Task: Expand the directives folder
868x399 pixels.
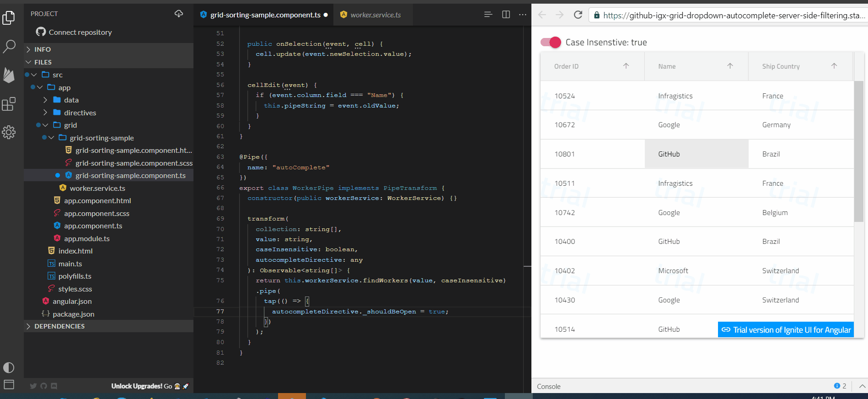Action: (x=45, y=113)
